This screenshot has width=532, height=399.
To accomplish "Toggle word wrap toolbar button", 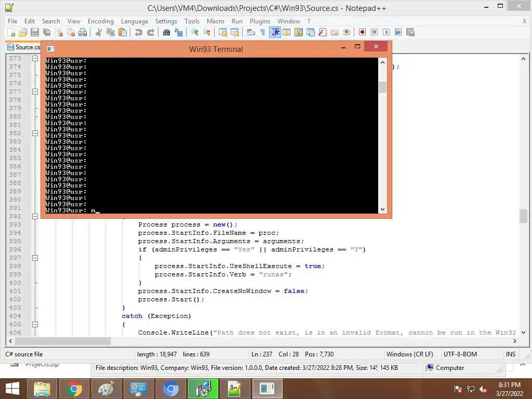I will [x=251, y=32].
